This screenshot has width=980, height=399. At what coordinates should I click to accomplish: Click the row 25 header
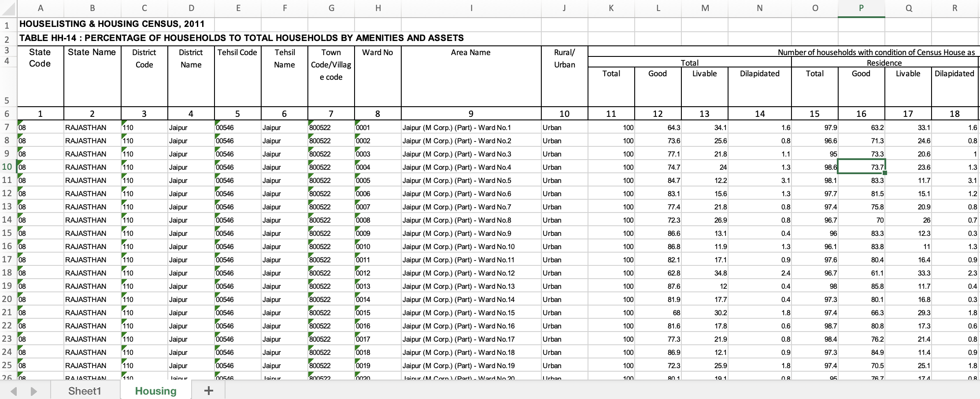point(7,365)
